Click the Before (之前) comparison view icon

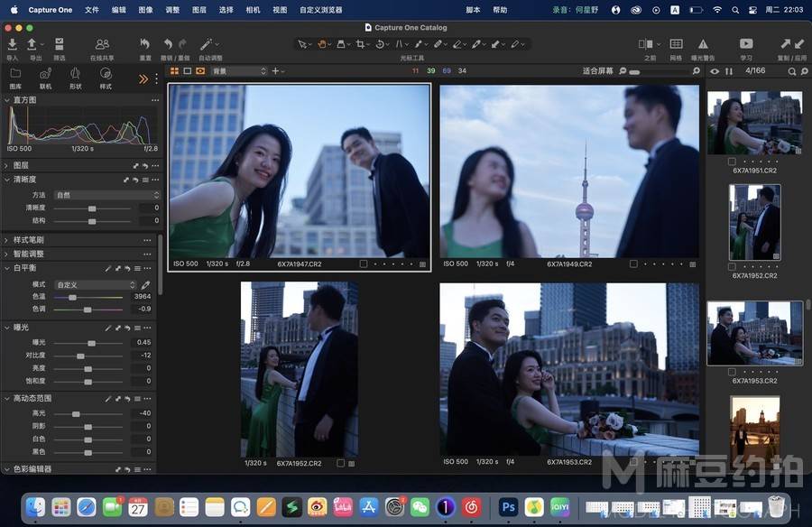click(x=646, y=44)
